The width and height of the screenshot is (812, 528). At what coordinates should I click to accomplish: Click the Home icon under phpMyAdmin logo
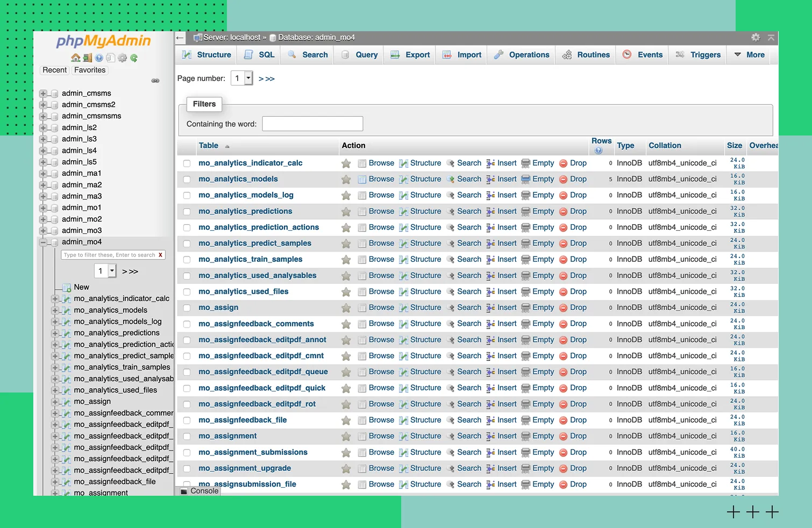(76, 58)
